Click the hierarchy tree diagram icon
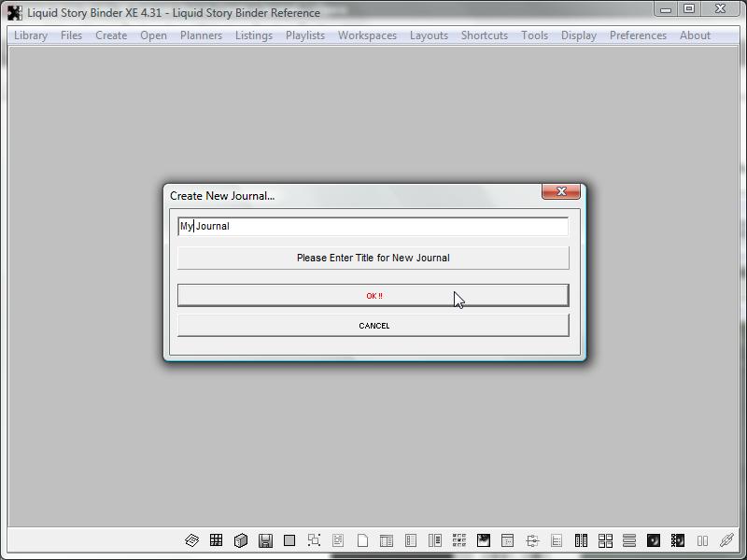 click(532, 540)
